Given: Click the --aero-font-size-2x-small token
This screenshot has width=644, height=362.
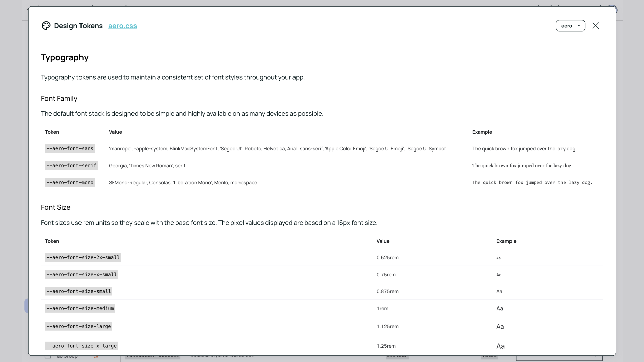Looking at the screenshot, I should (x=83, y=258).
